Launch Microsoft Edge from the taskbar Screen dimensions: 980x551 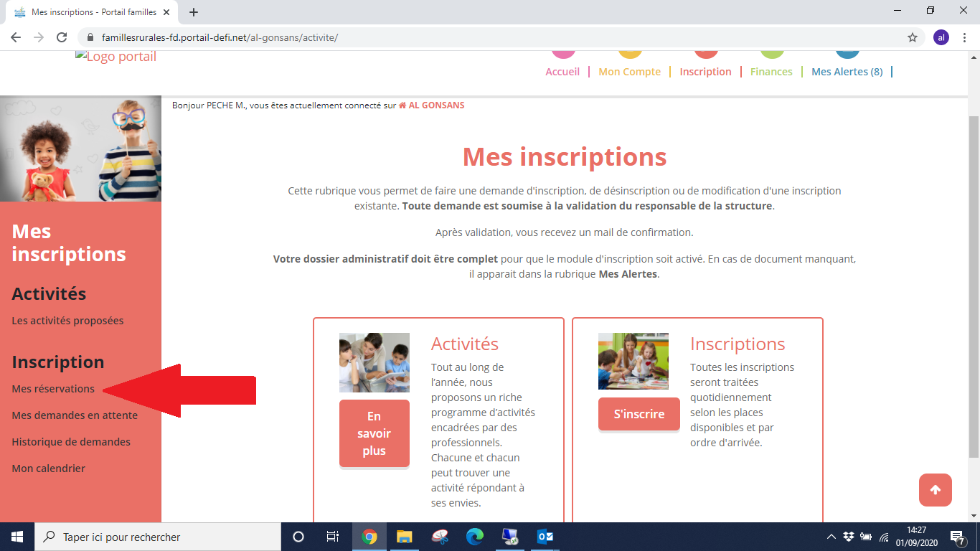475,537
